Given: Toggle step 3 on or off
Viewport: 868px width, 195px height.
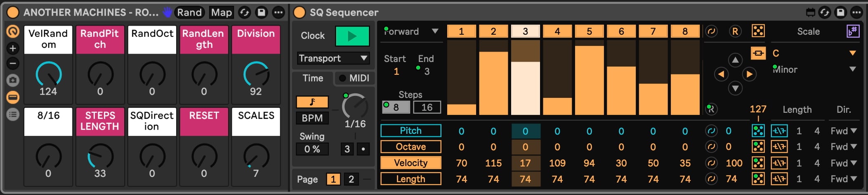Looking at the screenshot, I should (525, 31).
